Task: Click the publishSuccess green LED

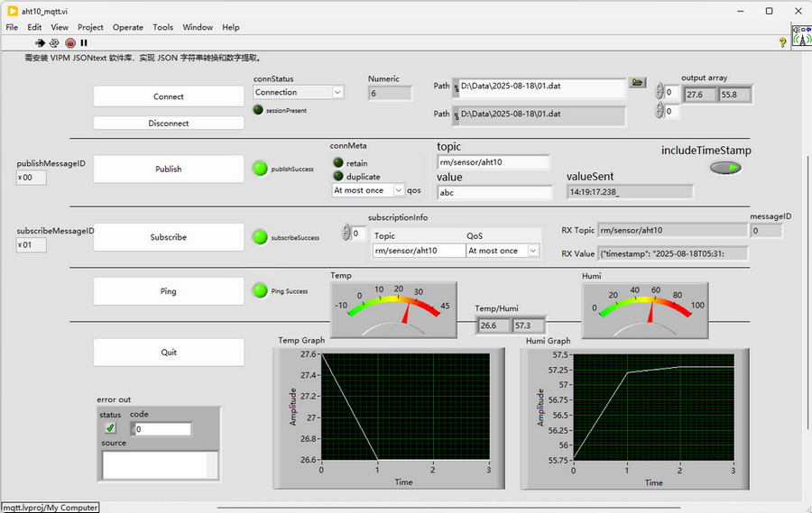Action: 260,169
